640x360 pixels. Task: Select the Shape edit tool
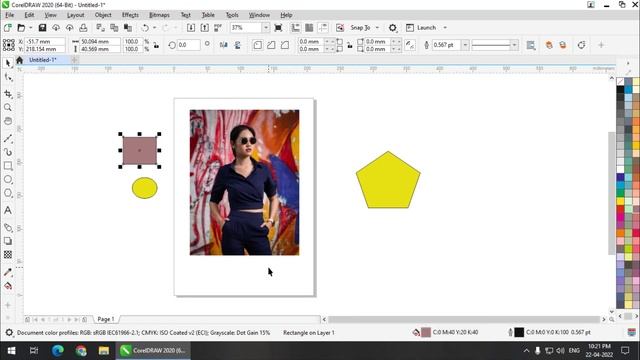click(8, 78)
